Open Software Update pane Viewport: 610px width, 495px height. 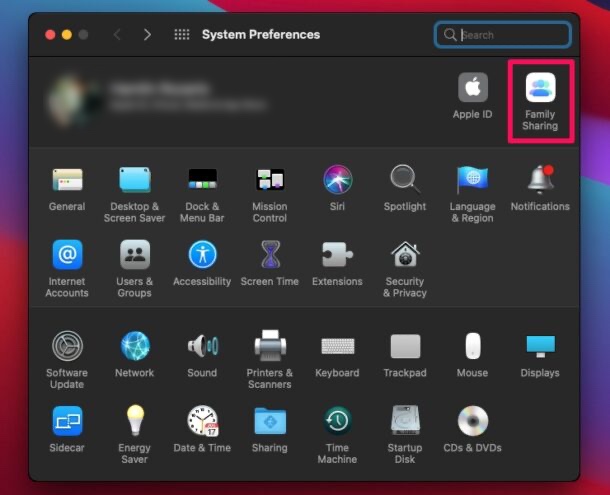(67, 347)
